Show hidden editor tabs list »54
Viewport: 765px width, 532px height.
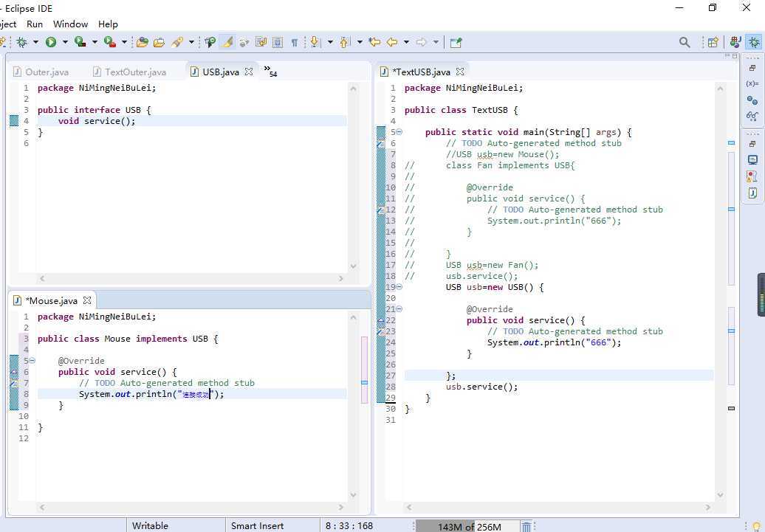click(270, 71)
